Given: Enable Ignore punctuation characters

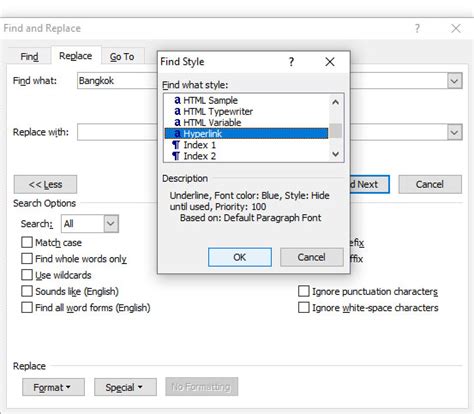Looking at the screenshot, I should [304, 291].
